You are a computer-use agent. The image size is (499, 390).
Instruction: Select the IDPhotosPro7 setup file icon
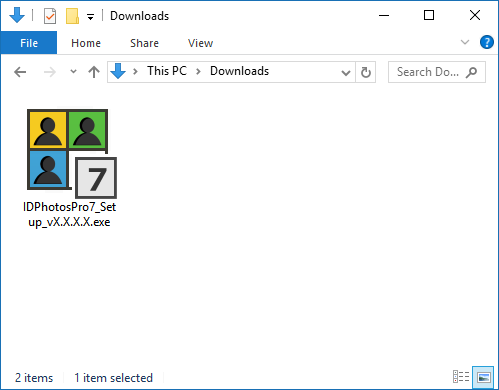tap(72, 154)
